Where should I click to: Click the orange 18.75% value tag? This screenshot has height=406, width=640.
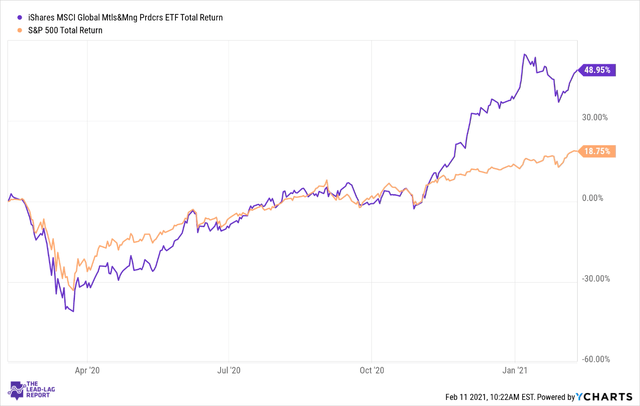tap(597, 151)
